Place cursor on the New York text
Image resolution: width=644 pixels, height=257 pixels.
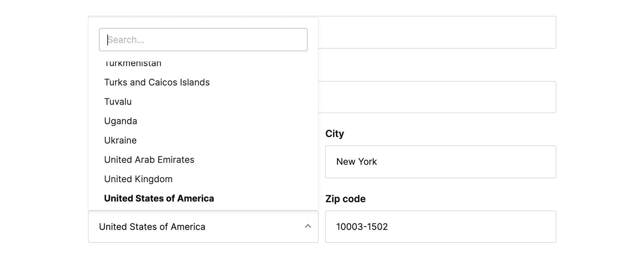tap(356, 162)
